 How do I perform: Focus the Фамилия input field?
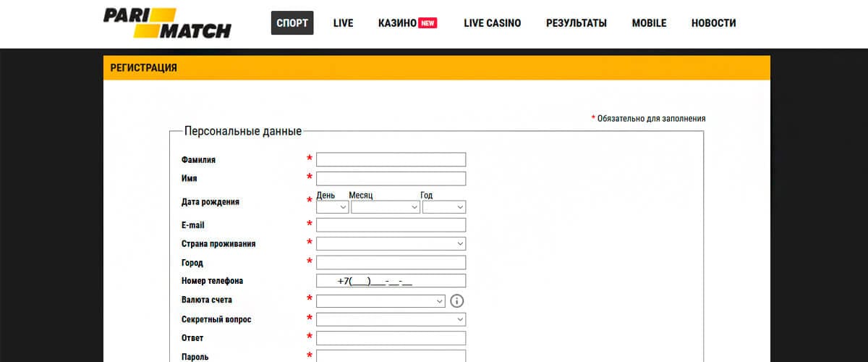click(391, 160)
